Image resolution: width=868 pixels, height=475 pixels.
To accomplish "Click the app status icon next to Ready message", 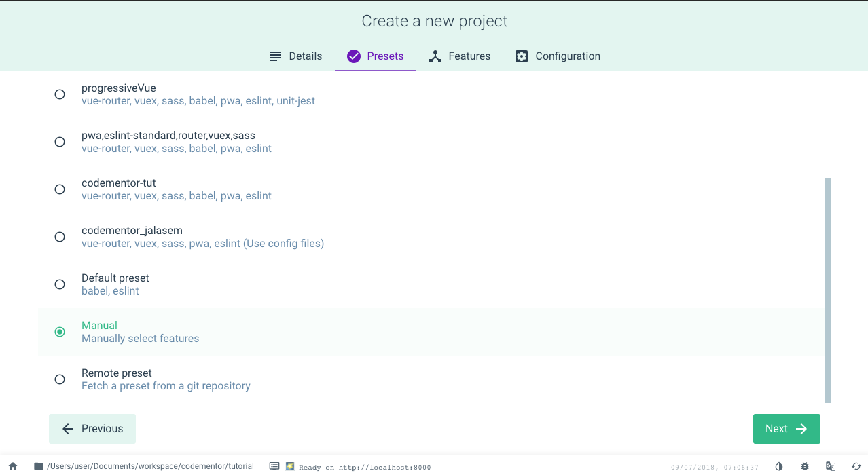I will tap(289, 467).
